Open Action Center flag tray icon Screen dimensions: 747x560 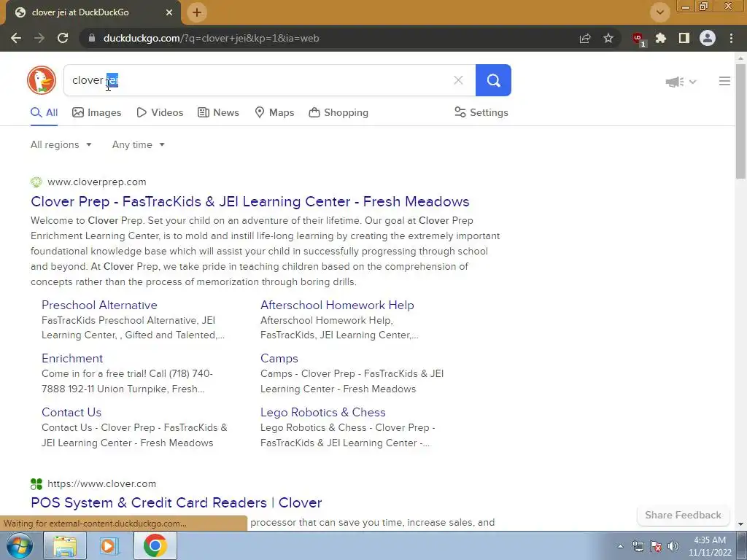pos(656,547)
